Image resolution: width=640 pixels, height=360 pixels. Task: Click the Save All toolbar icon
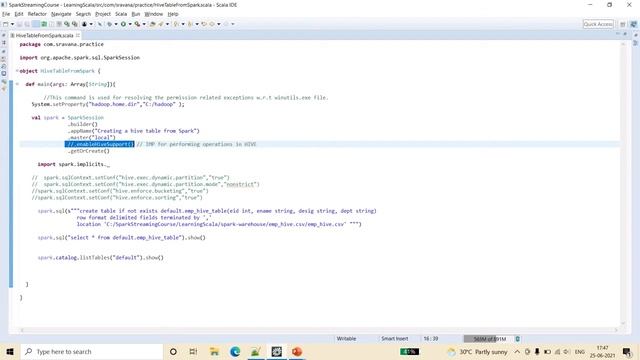[27, 24]
